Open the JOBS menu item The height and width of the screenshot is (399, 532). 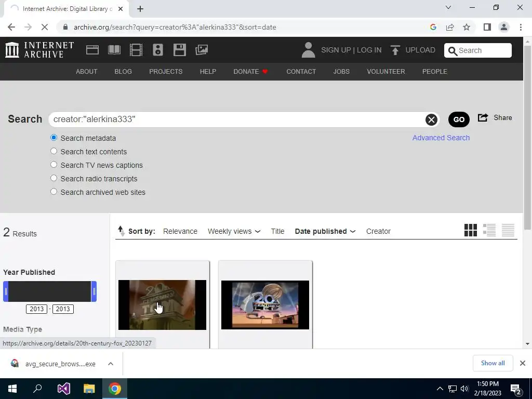coord(341,72)
